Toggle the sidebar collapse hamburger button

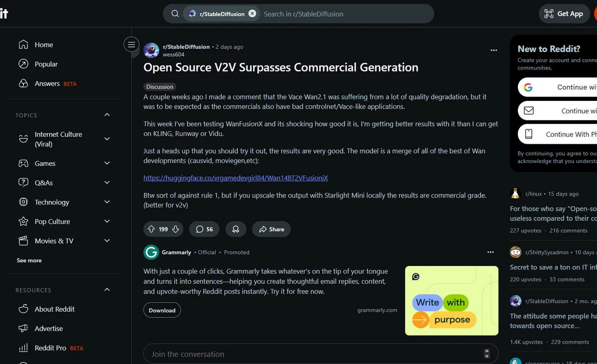(x=131, y=45)
